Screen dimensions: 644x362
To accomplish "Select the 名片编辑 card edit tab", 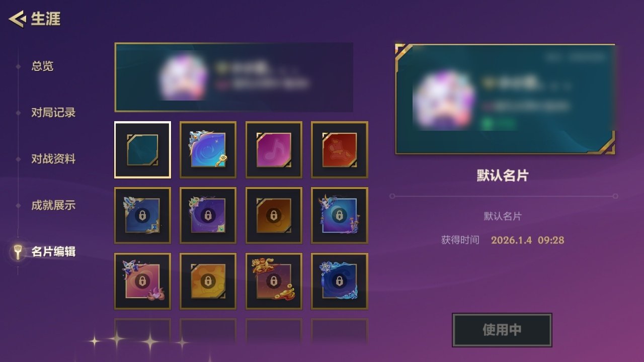I will [53, 251].
